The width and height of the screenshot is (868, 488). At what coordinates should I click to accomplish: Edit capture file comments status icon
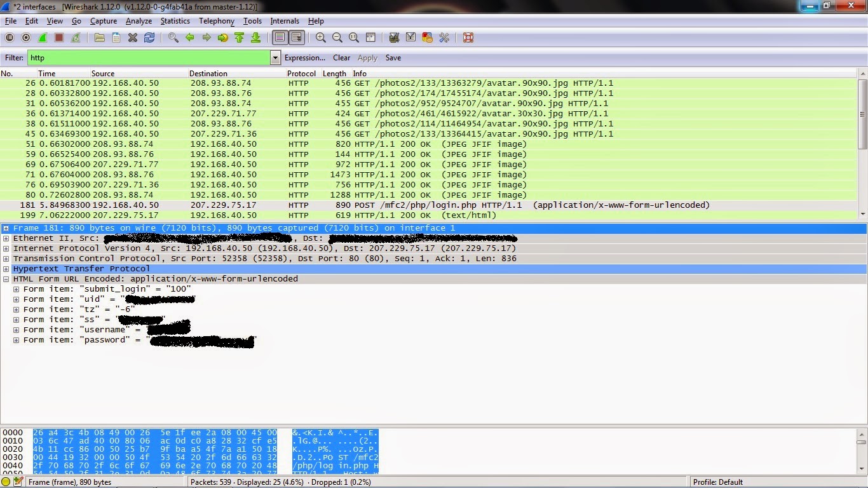click(19, 482)
